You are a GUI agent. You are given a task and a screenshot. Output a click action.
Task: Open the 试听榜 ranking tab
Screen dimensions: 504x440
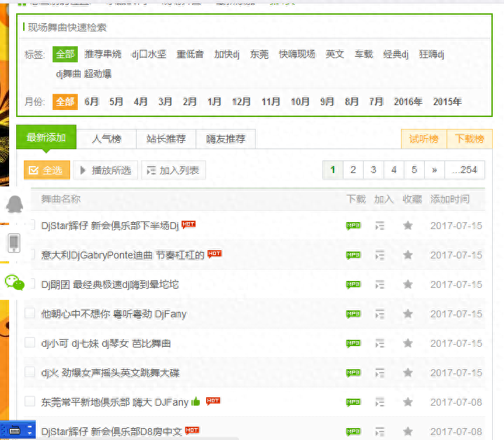(424, 139)
